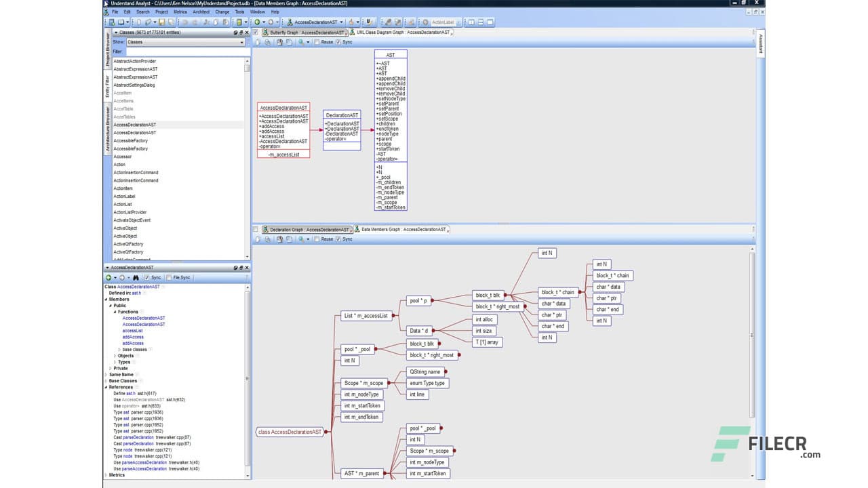Enable the Reuse checkbox in the graph toolbar

(x=317, y=42)
